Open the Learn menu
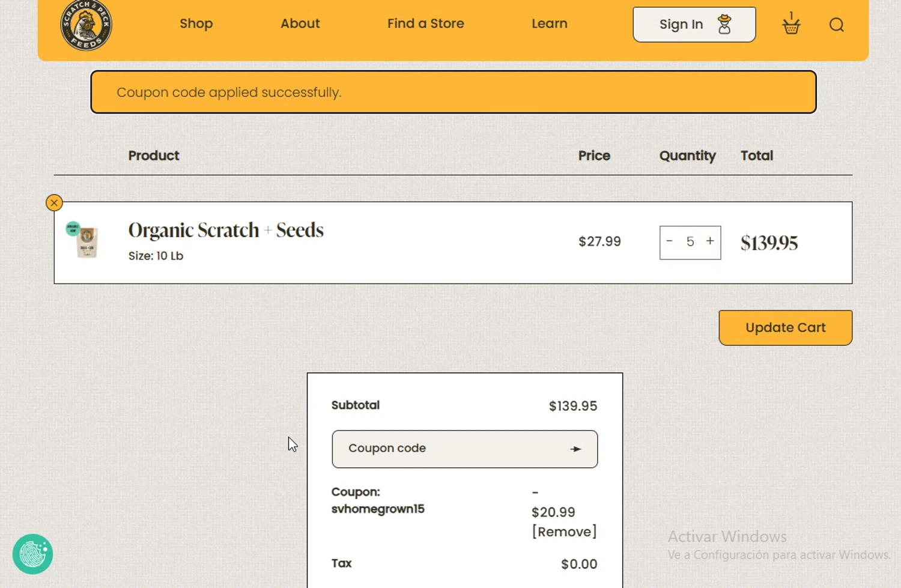The height and width of the screenshot is (588, 901). [x=550, y=23]
